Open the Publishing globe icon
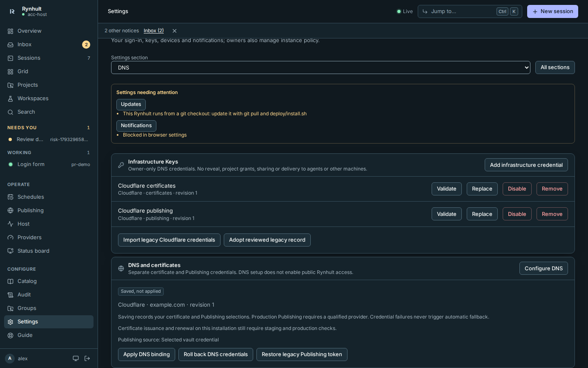The width and height of the screenshot is (588, 368). pos(11,211)
